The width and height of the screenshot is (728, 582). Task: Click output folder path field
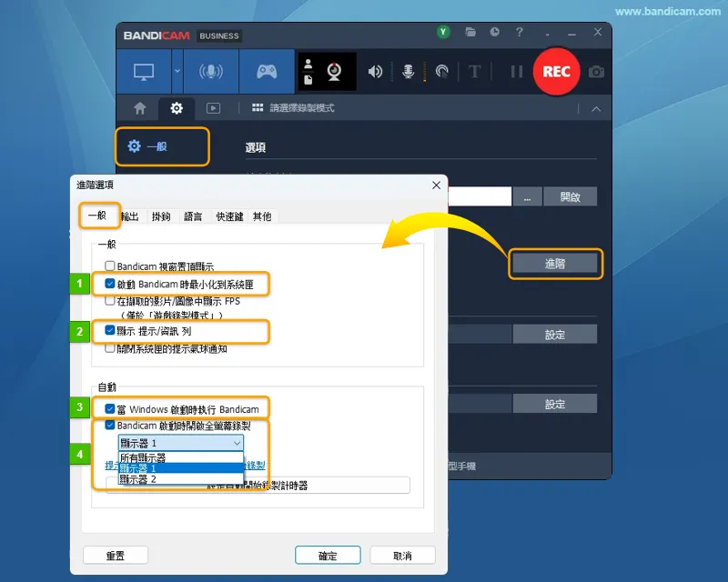pos(480,196)
